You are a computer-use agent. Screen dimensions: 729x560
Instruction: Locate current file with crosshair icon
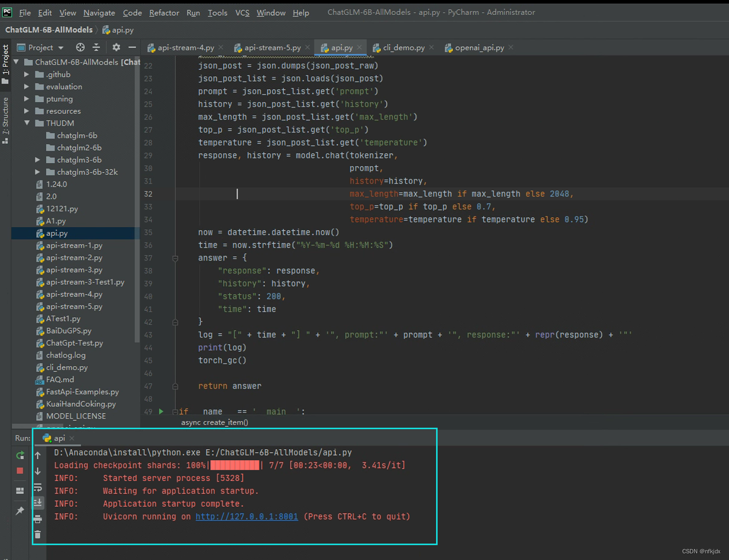80,47
